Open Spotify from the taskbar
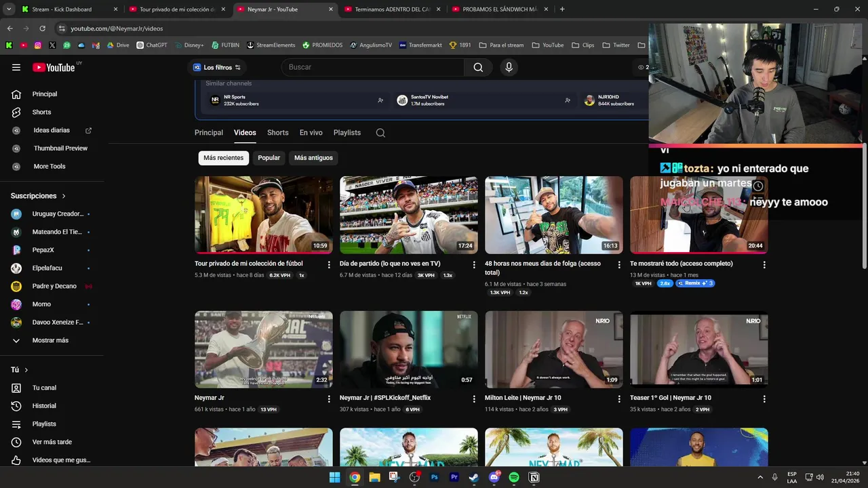The image size is (868, 488). [514, 477]
